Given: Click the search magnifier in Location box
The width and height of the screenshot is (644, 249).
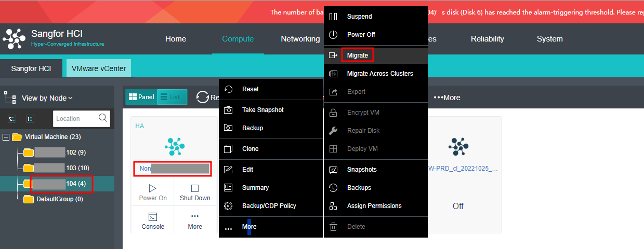Looking at the screenshot, I should (103, 118).
